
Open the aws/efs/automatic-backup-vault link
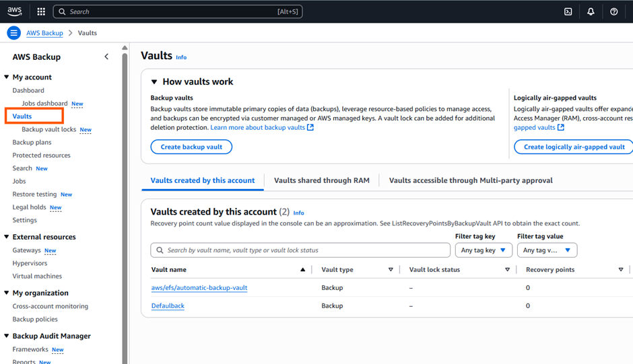pos(199,288)
